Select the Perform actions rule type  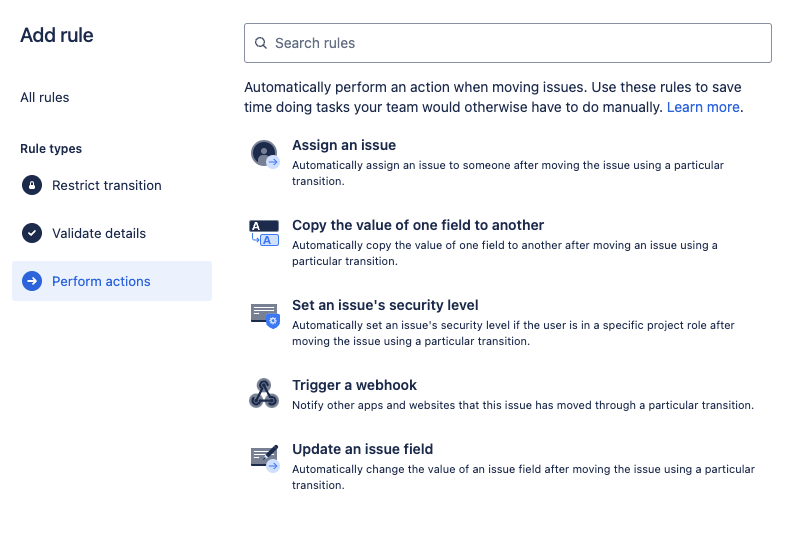click(101, 281)
